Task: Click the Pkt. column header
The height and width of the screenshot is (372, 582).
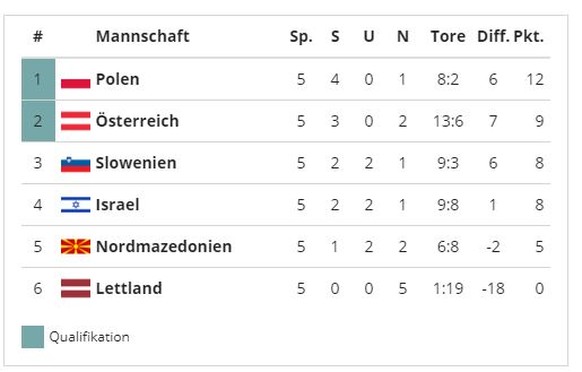Action: (529, 36)
